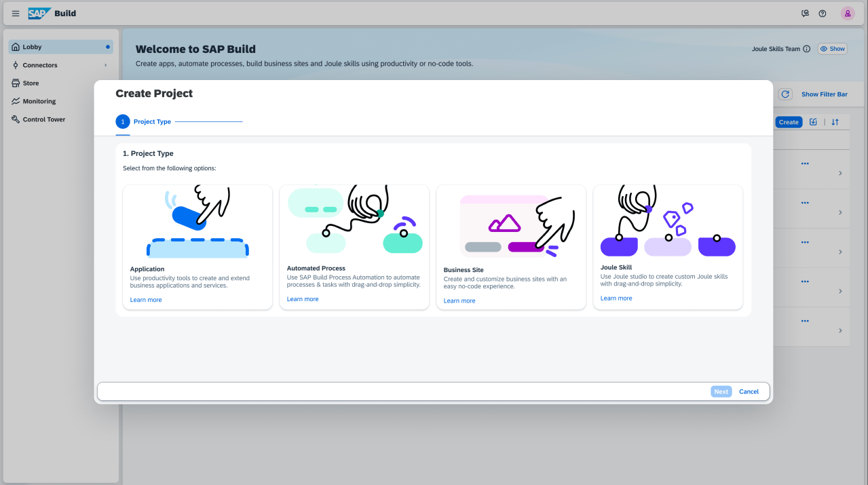868x485 pixels.
Task: Select the Project Type wizard step
Action: coord(144,121)
